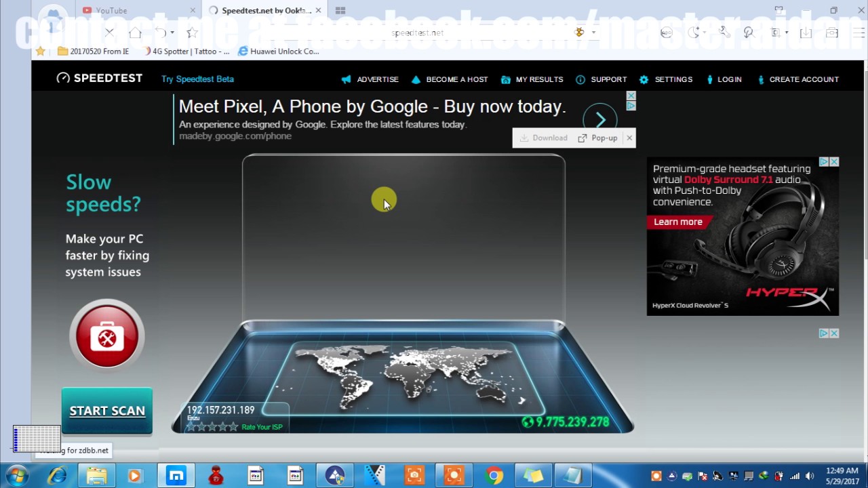Click the IP address 192.157.231.189

[x=220, y=410]
